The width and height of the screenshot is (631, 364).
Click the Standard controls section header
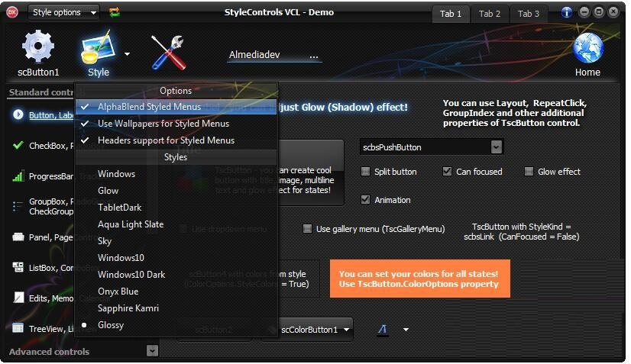41,92
